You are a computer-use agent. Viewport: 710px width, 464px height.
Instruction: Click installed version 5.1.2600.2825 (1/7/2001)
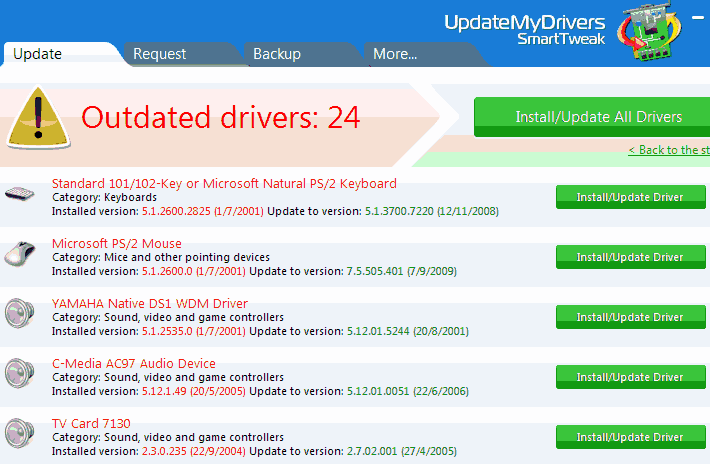pyautogui.click(x=203, y=211)
